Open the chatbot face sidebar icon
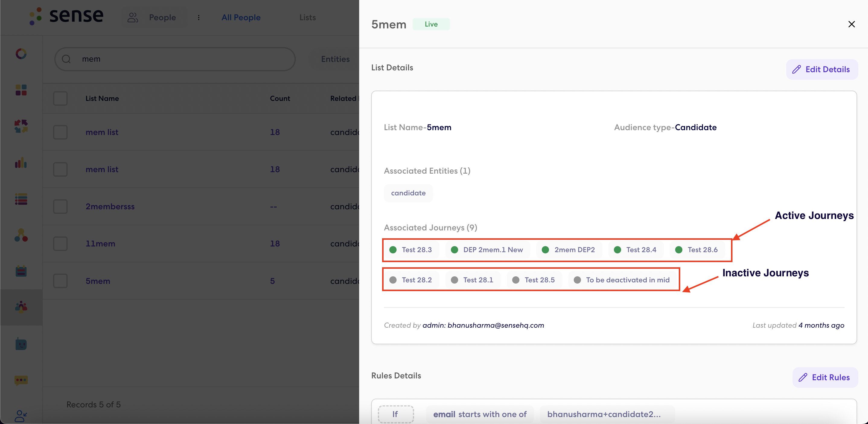 (21, 344)
